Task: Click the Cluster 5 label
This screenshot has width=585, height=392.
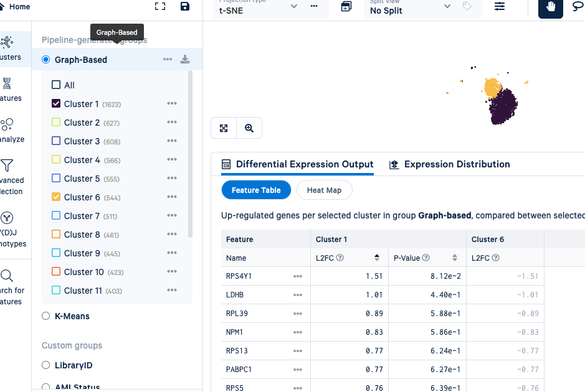Action: click(82, 179)
